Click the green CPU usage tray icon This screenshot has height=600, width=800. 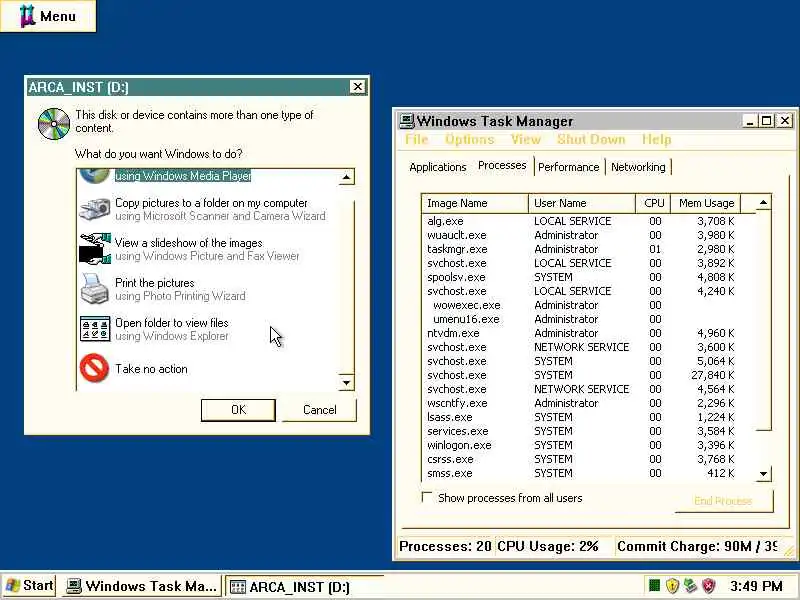pyautogui.click(x=654, y=585)
